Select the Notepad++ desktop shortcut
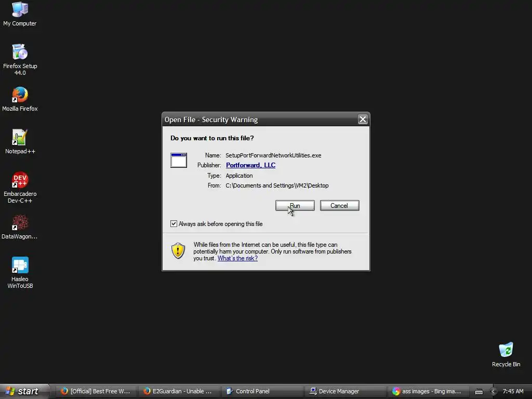The image size is (532, 399). tap(20, 141)
